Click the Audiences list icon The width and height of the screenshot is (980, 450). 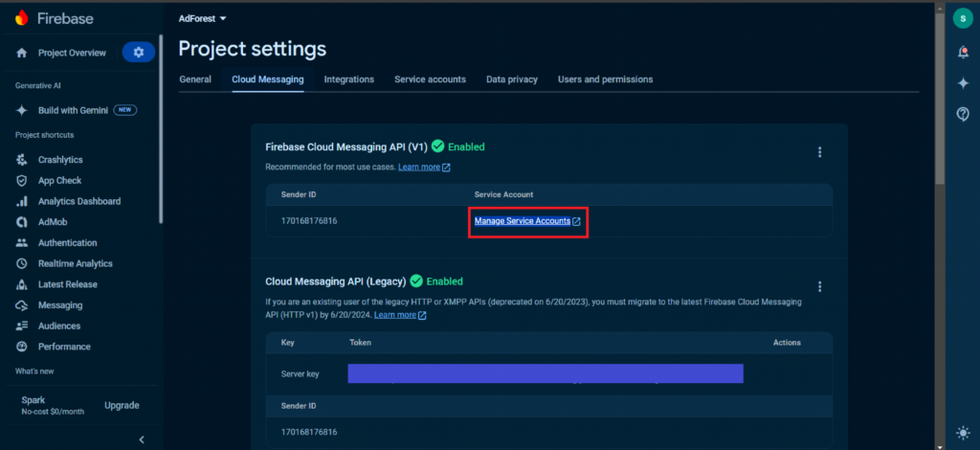point(22,326)
